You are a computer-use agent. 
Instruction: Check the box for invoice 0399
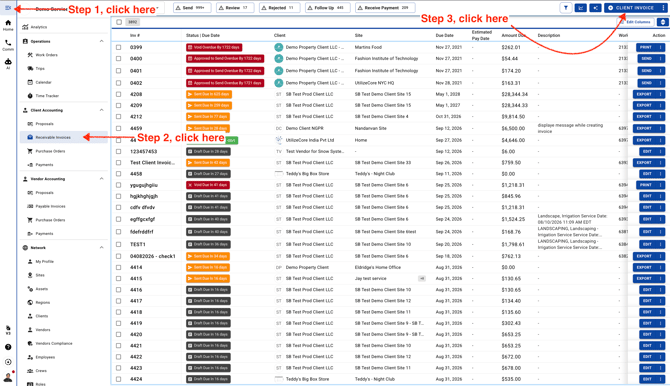pos(118,47)
